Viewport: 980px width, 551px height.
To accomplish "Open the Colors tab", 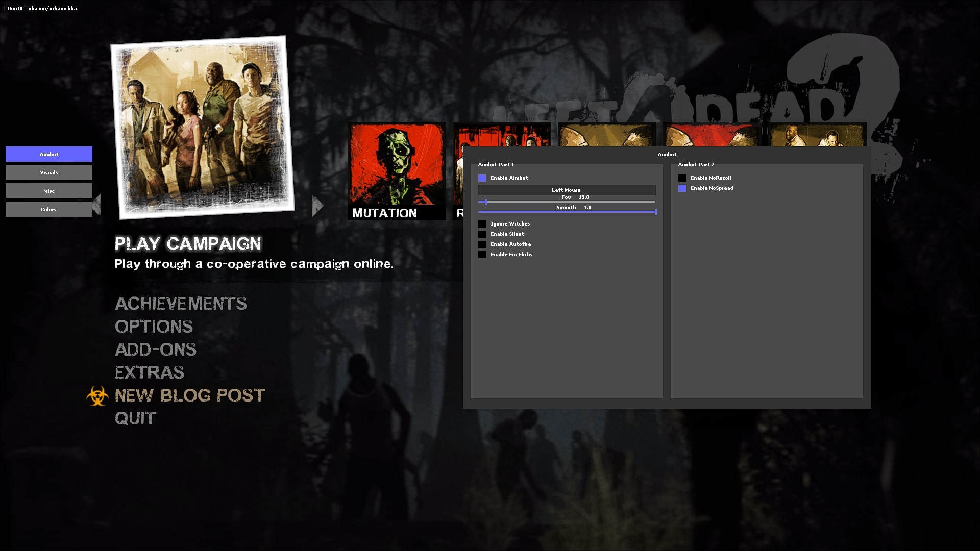I will point(49,209).
